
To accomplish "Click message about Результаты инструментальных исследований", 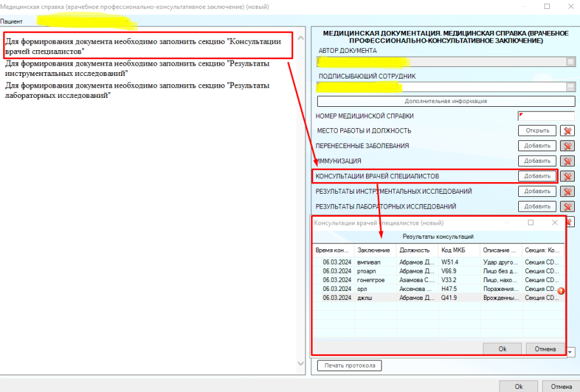I will [x=137, y=68].
